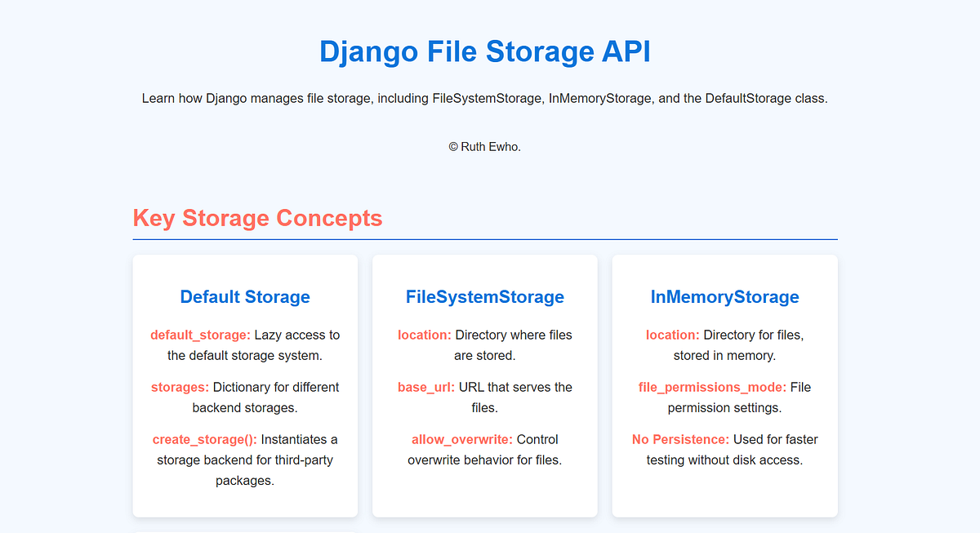Select the Key Storage Concepts heading

tap(257, 218)
